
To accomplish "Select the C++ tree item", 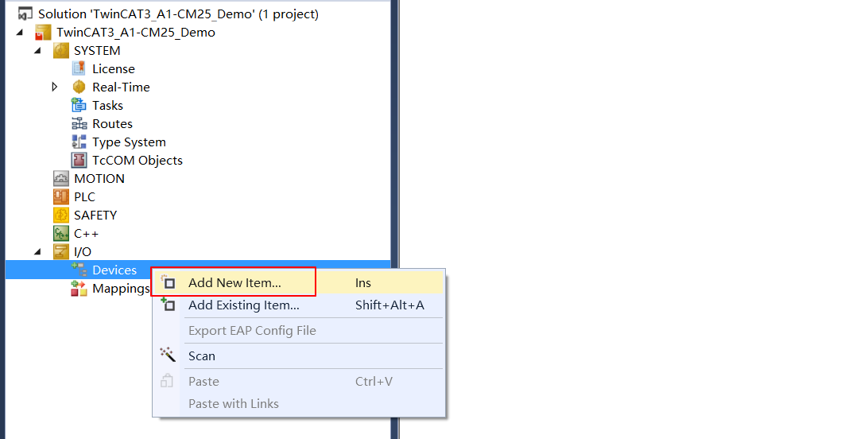I will point(86,233).
